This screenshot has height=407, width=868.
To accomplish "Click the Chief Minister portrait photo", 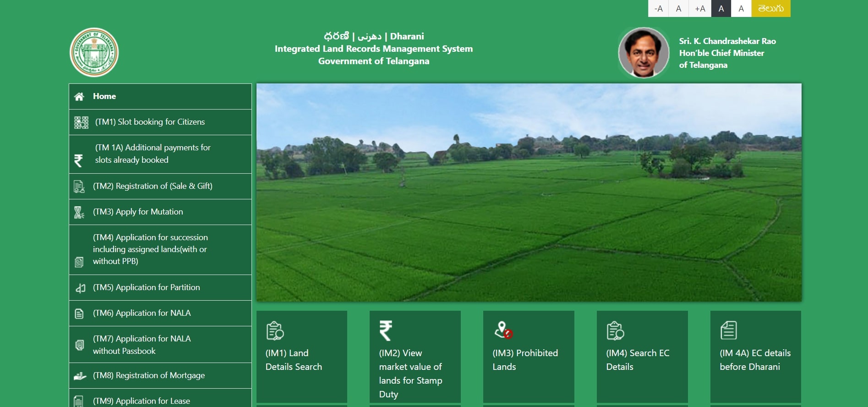I will [644, 52].
